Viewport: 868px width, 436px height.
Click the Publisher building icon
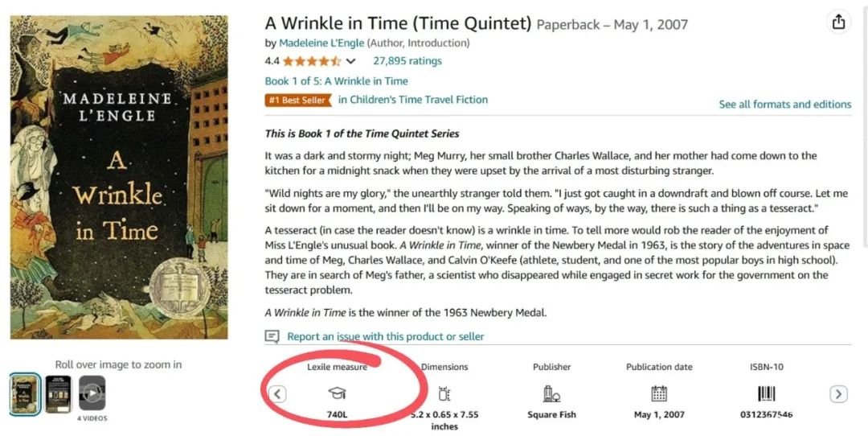click(x=551, y=393)
